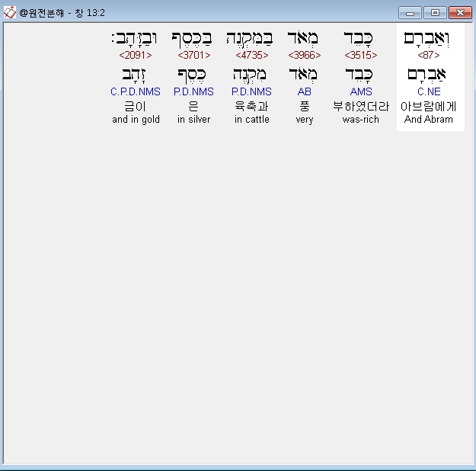Click the Hebrew lemma above AMS
Screen dimensions: 476x471
[359, 75]
